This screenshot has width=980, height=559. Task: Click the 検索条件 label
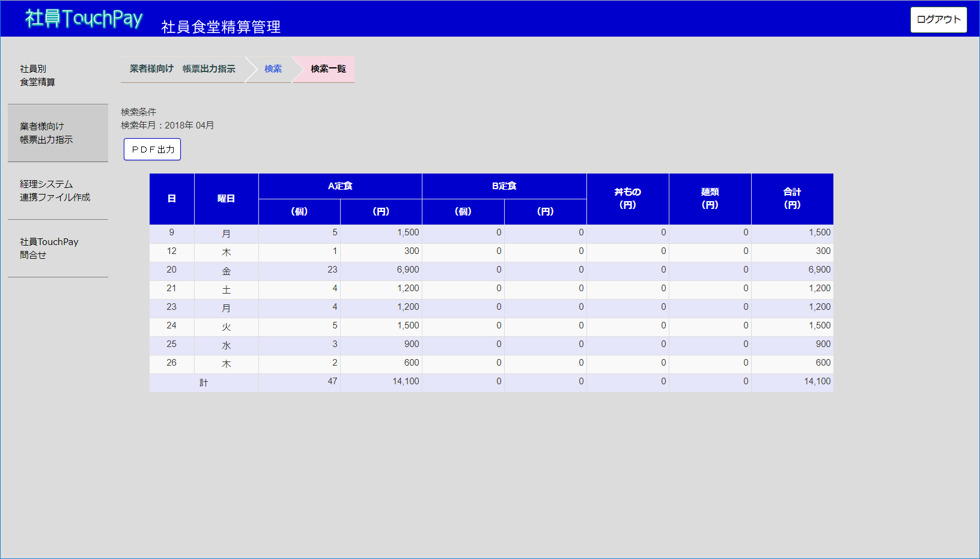[x=139, y=112]
